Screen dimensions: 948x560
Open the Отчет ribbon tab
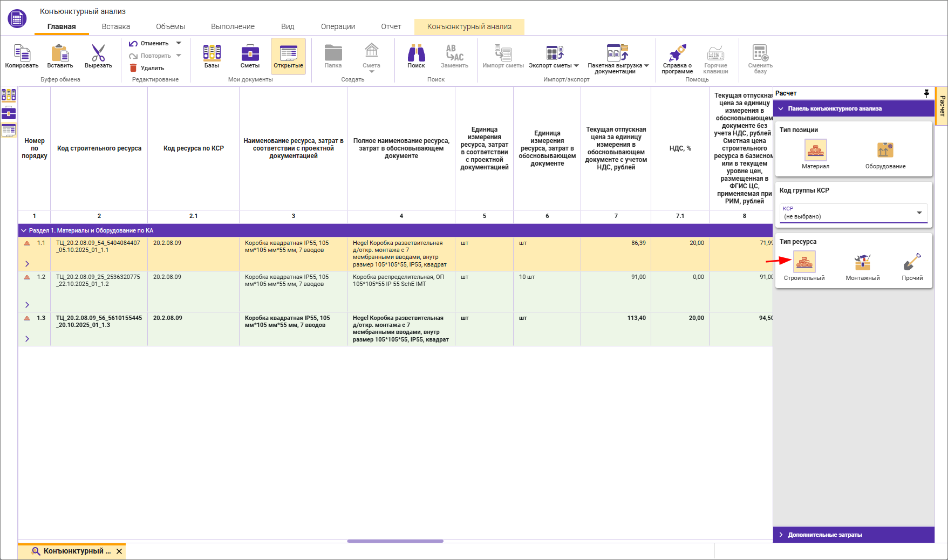point(391,26)
